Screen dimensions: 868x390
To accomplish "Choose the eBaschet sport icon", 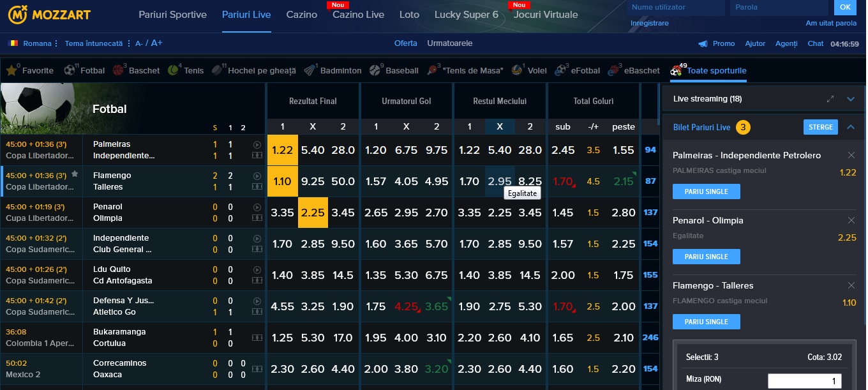I will (614, 70).
